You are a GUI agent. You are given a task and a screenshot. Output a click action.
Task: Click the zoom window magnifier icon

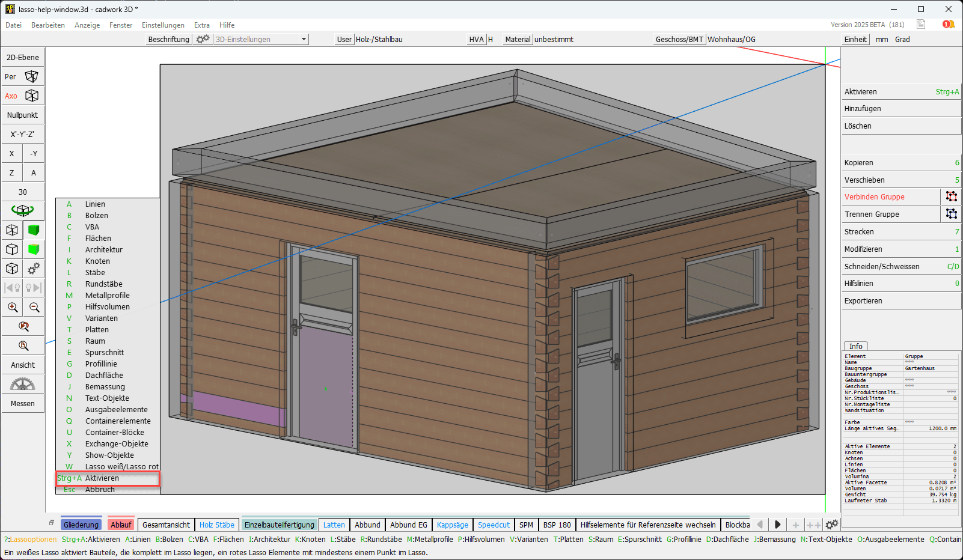click(23, 345)
